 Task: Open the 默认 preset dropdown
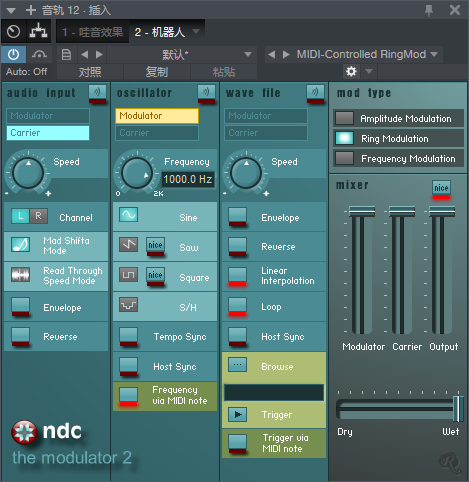coord(248,54)
